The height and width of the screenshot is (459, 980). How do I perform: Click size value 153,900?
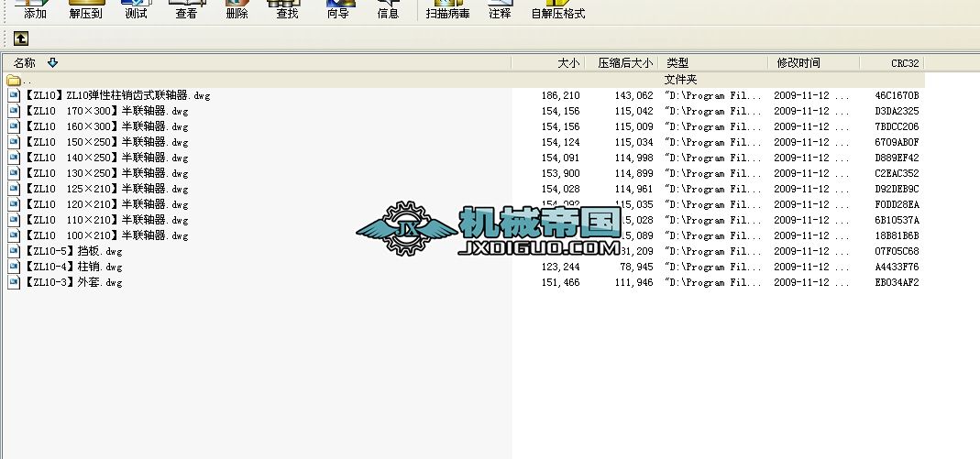[561, 173]
